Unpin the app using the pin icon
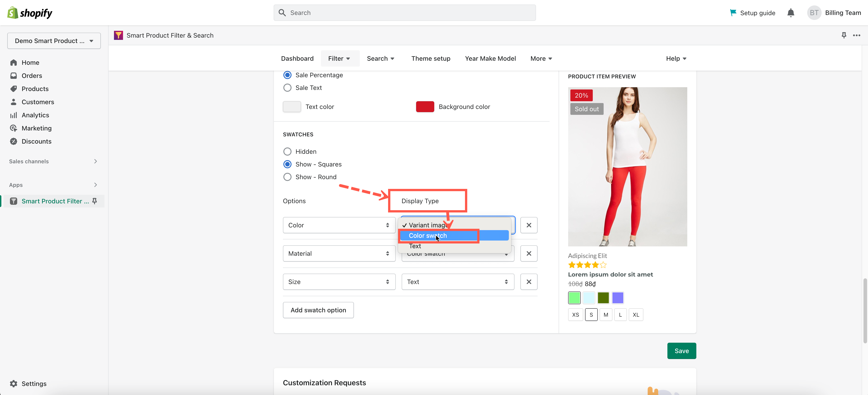 point(844,35)
